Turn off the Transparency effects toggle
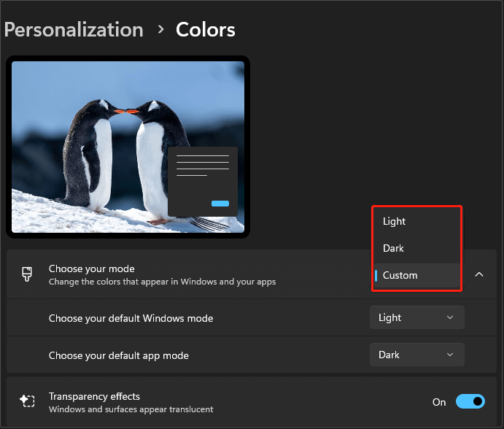504x429 pixels. (470, 401)
